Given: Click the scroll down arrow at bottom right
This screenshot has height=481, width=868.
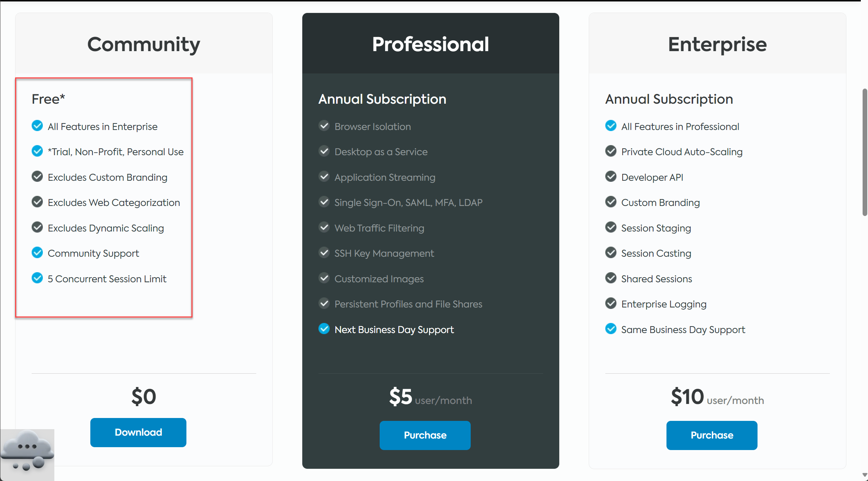Looking at the screenshot, I should click(864, 475).
